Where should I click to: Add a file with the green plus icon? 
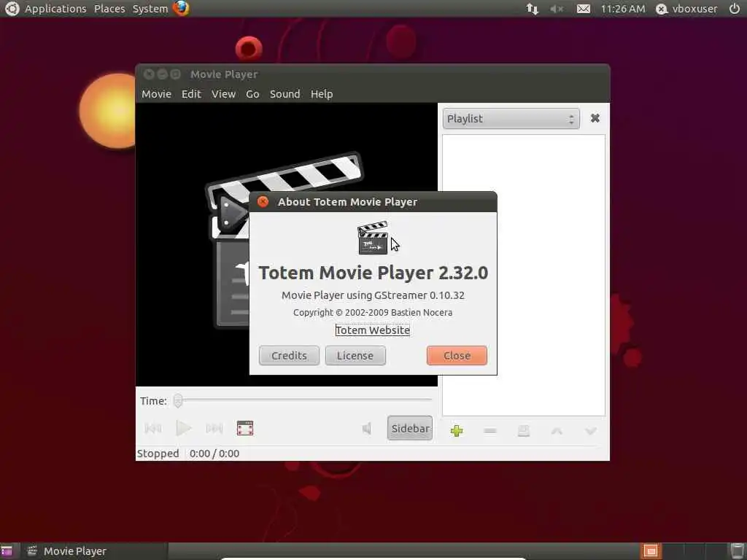pyautogui.click(x=457, y=431)
